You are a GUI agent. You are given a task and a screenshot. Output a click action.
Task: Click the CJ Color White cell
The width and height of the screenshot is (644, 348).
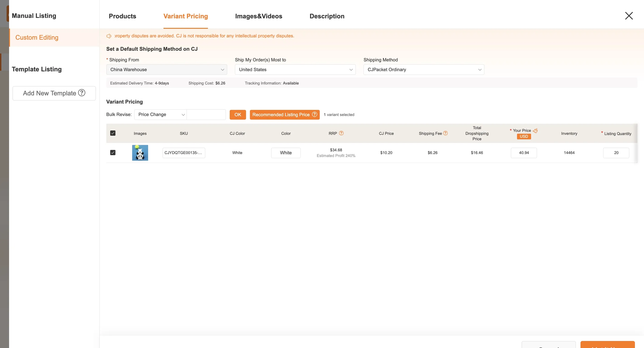pos(237,153)
